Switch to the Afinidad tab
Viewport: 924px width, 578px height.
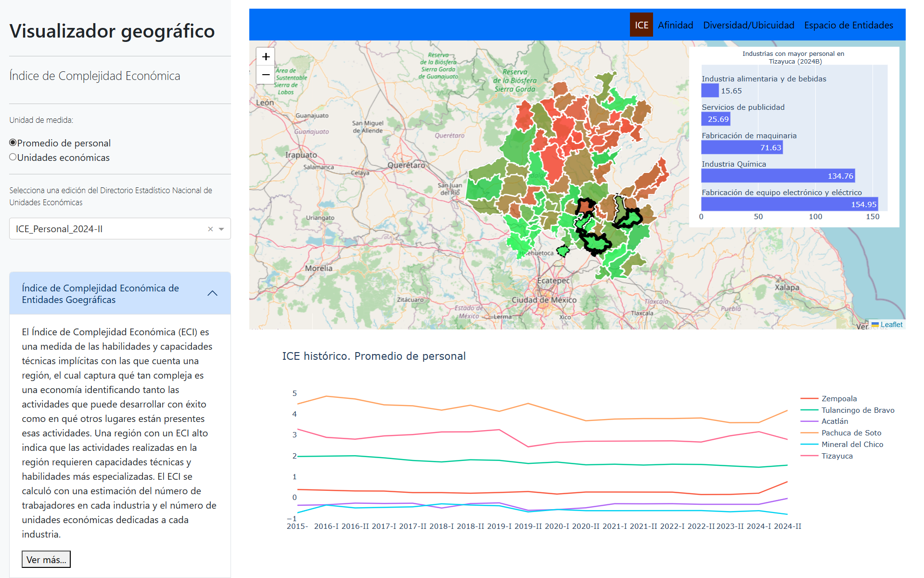click(x=675, y=25)
